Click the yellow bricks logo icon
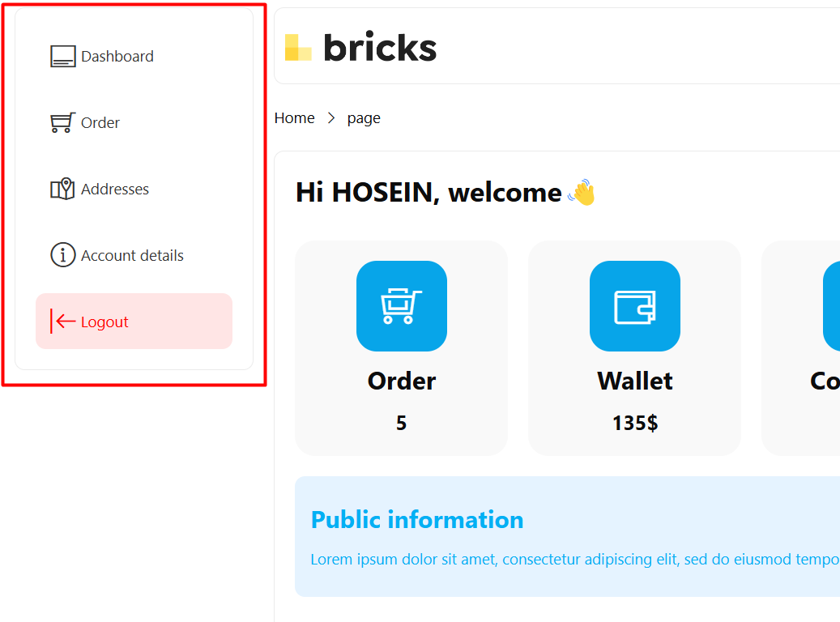 coord(298,47)
